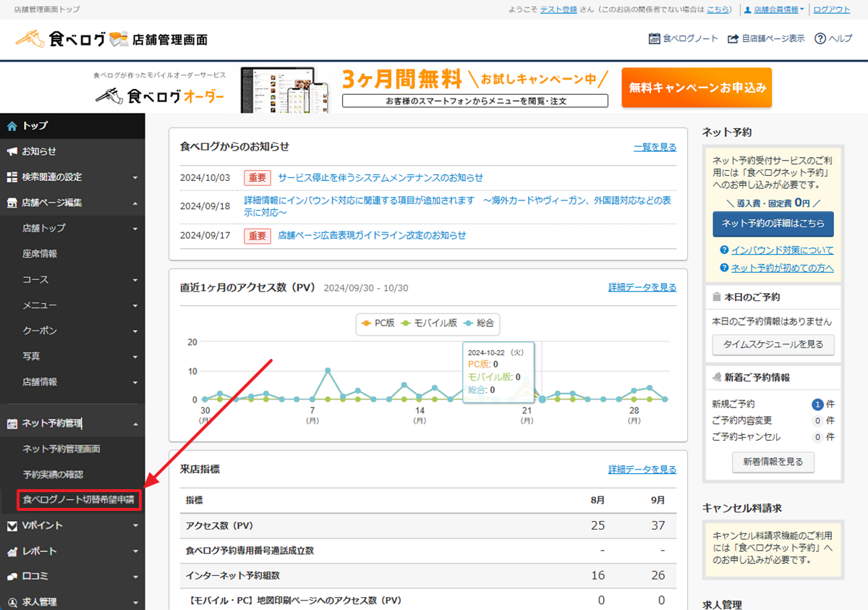Toggle モバイル版 series in chart legend
This screenshot has height=610, width=868.
tap(429, 323)
